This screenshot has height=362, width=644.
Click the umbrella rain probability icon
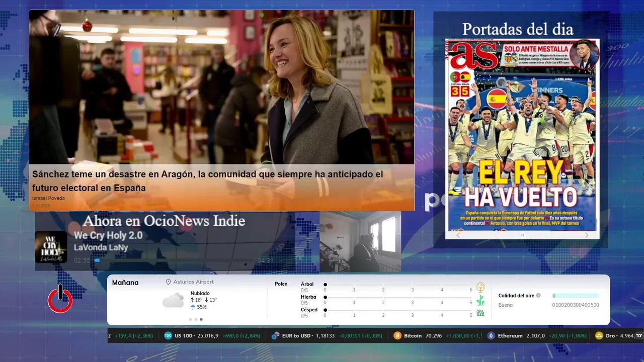[192, 307]
